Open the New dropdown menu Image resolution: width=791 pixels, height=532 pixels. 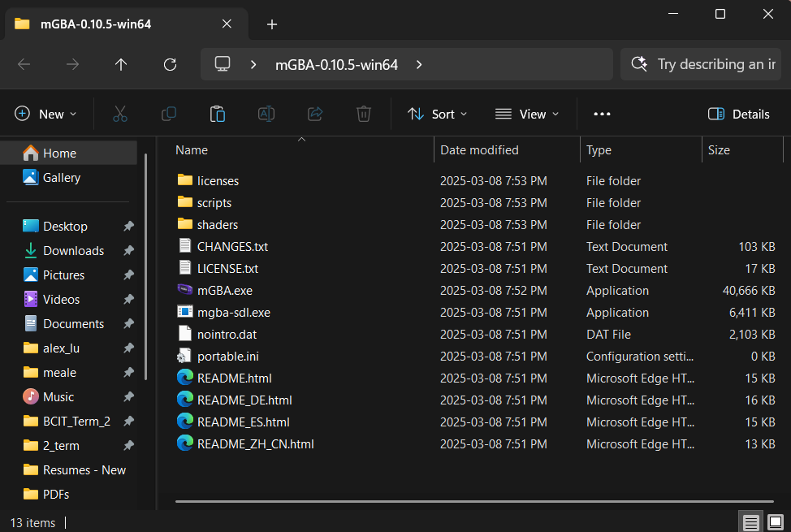(46, 114)
